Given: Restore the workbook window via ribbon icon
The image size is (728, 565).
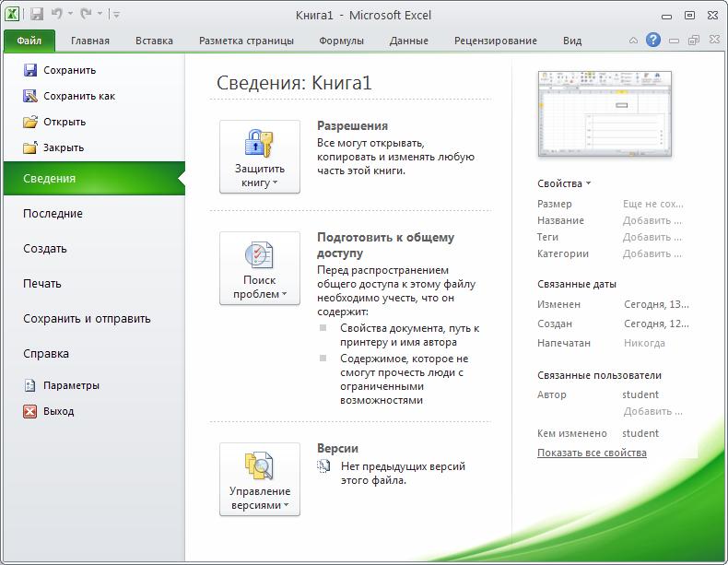Looking at the screenshot, I should click(x=694, y=41).
